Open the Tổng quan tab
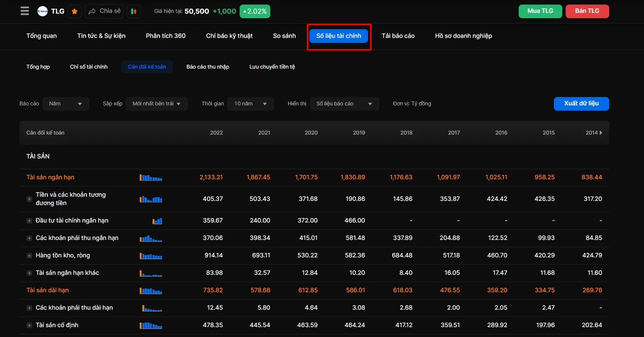The image size is (644, 337). tap(42, 36)
